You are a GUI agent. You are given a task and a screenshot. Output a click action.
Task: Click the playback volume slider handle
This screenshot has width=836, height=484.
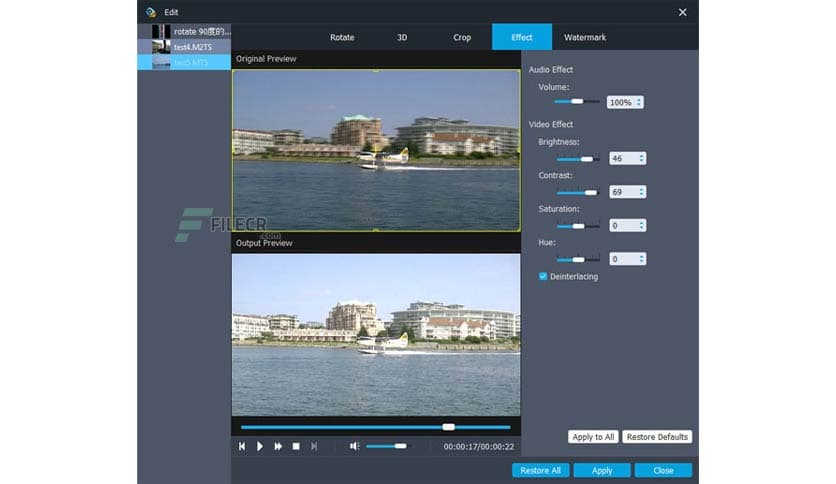pos(400,446)
